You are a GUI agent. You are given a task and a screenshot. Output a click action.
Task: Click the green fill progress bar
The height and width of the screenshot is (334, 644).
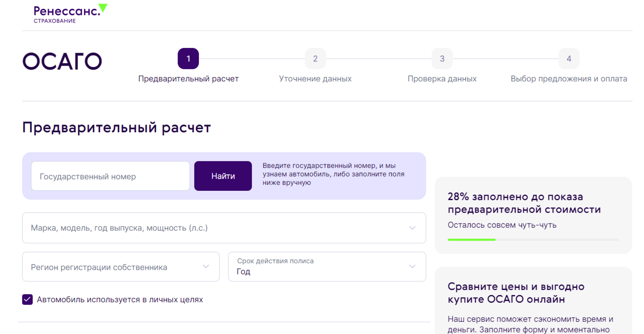(471, 240)
